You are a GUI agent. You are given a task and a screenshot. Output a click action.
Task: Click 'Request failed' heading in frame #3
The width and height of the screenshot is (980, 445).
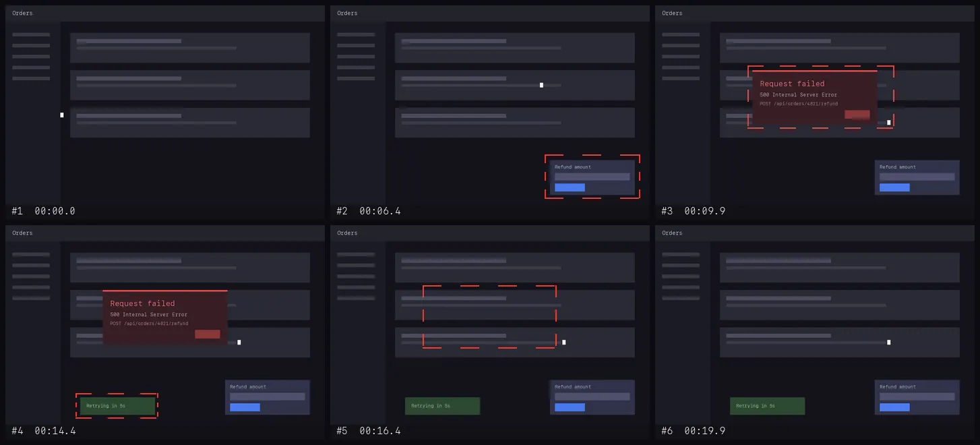pos(792,84)
